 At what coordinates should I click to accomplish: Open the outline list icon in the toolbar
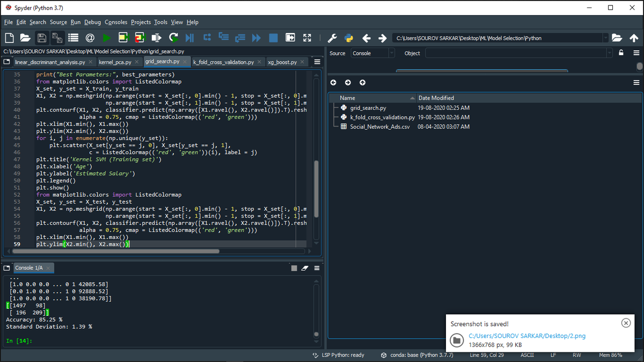(74, 38)
